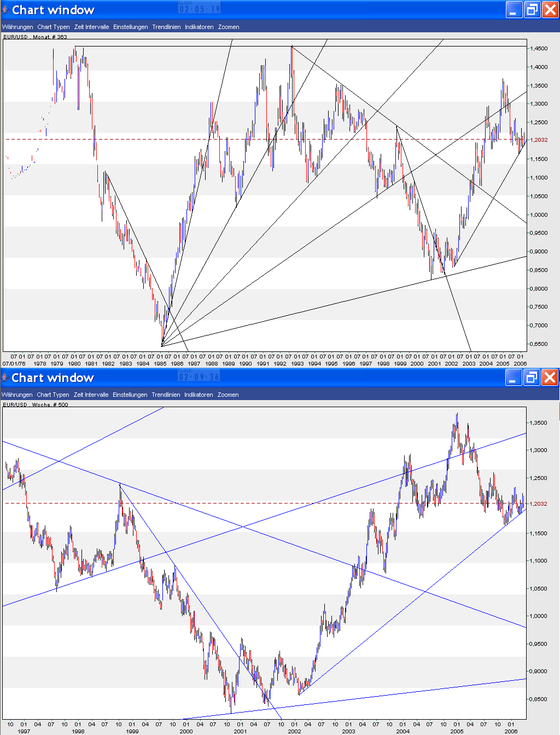
Task: Open the Indikatoren menu on the monthly chart
Action: click(x=199, y=26)
